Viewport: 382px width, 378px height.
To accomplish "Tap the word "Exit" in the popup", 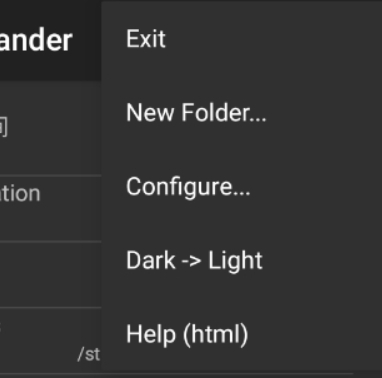I will click(x=146, y=39).
